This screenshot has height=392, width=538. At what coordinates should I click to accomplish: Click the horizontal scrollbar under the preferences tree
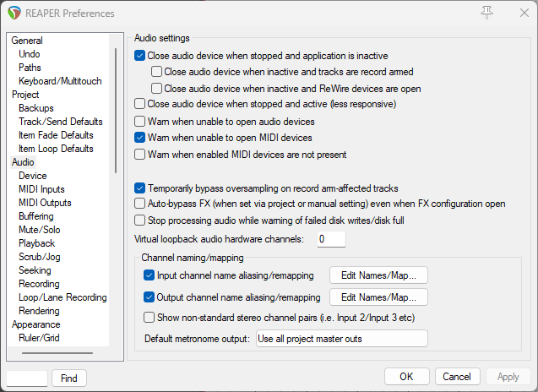coord(57,353)
